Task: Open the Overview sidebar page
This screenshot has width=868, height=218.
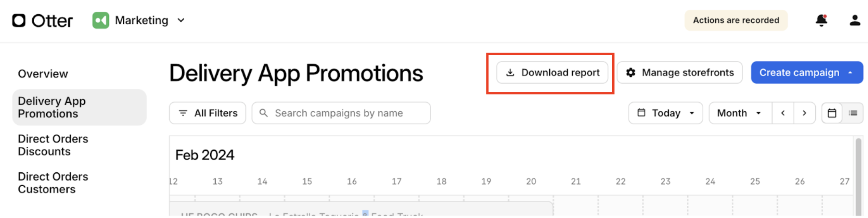Action: 43,74
